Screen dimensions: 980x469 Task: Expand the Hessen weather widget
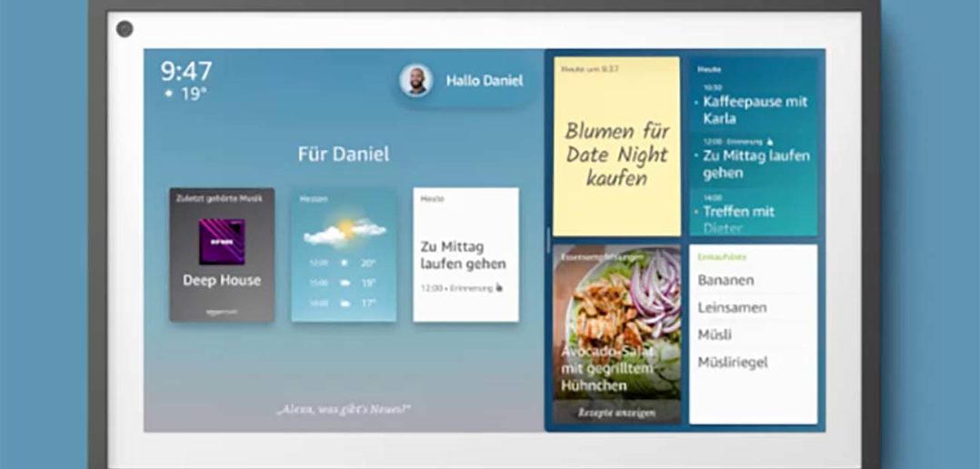pos(344,254)
